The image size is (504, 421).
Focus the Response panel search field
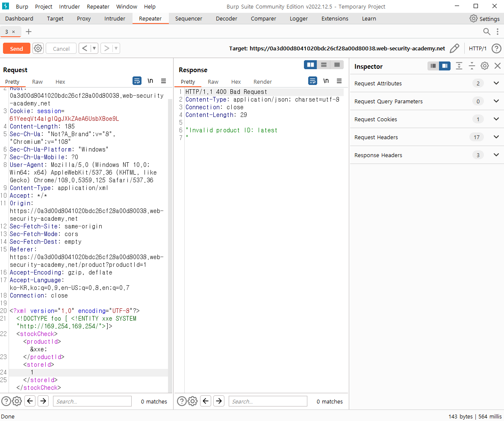tap(268, 401)
